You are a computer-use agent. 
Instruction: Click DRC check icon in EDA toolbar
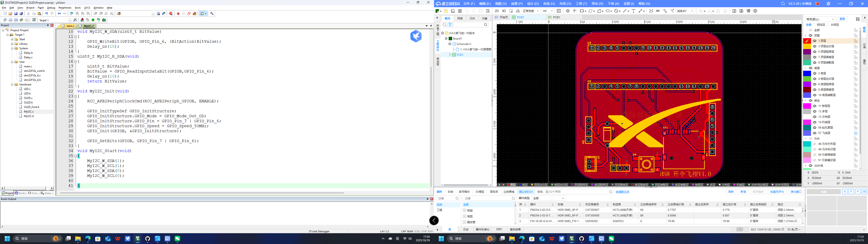pos(658,11)
